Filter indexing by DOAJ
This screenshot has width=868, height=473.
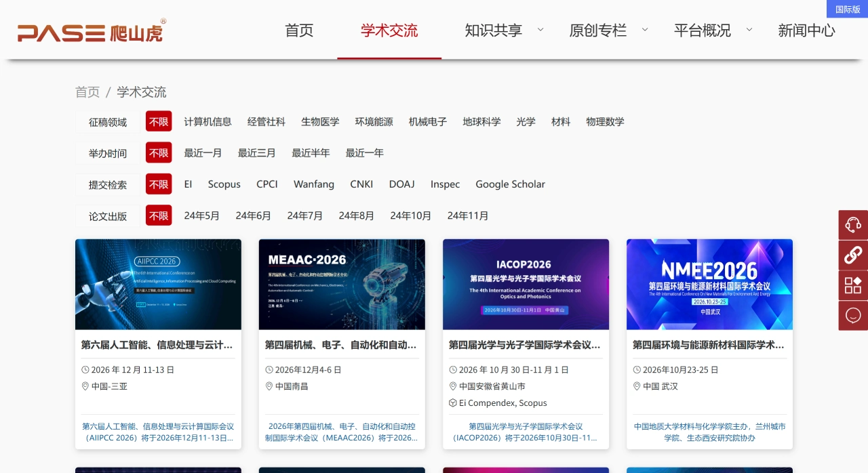tap(402, 184)
